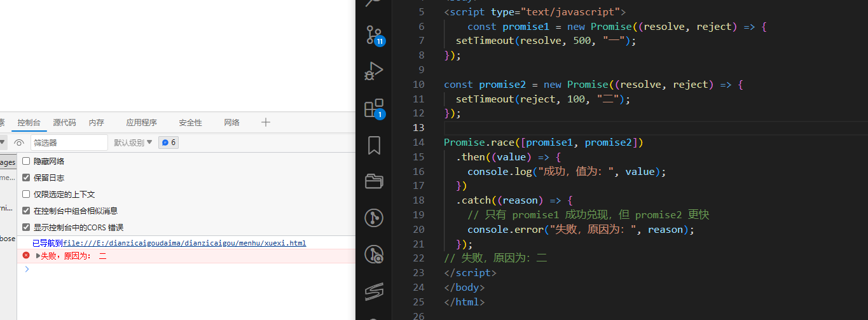
Task: Click the 6 issues badge in console toolbar
Action: (x=169, y=143)
